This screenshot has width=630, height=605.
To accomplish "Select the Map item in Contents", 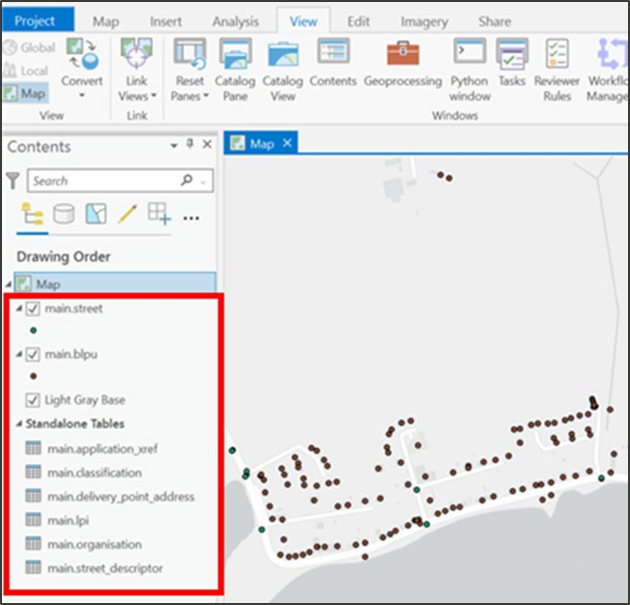I will pyautogui.click(x=115, y=284).
